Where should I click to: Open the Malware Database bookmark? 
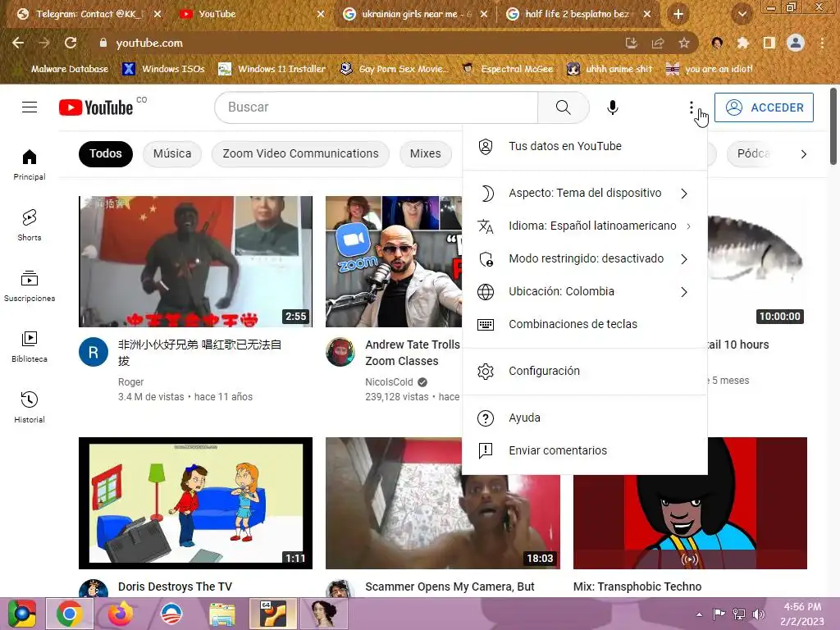[x=70, y=69]
